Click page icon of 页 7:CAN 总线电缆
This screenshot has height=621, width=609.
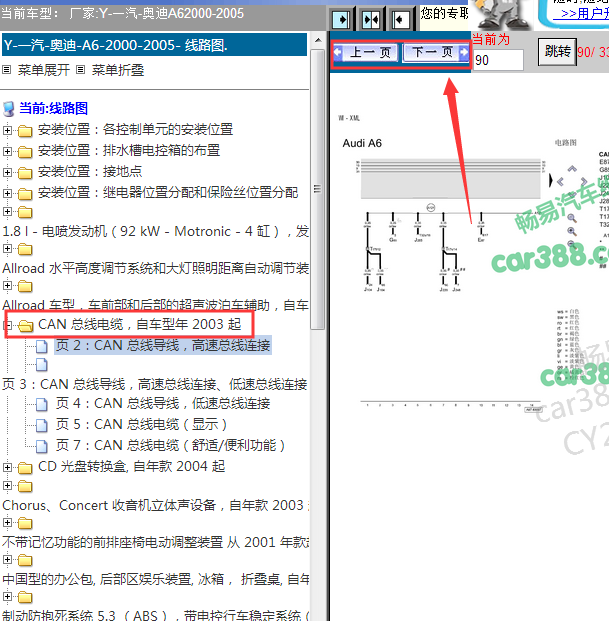click(42, 446)
